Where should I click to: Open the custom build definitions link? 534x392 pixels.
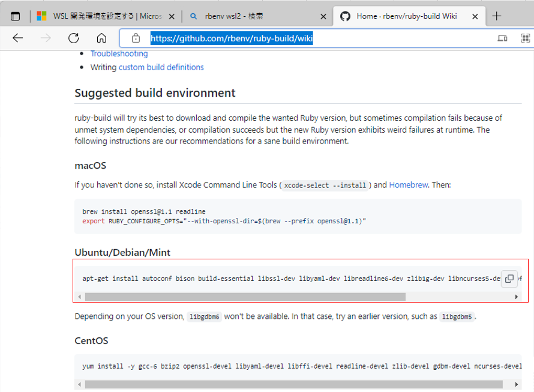coord(161,67)
